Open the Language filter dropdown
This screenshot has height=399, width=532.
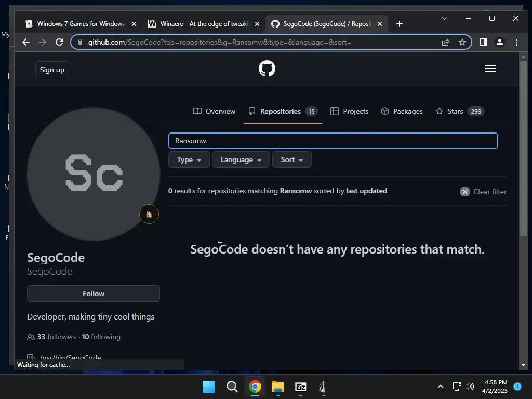point(241,160)
